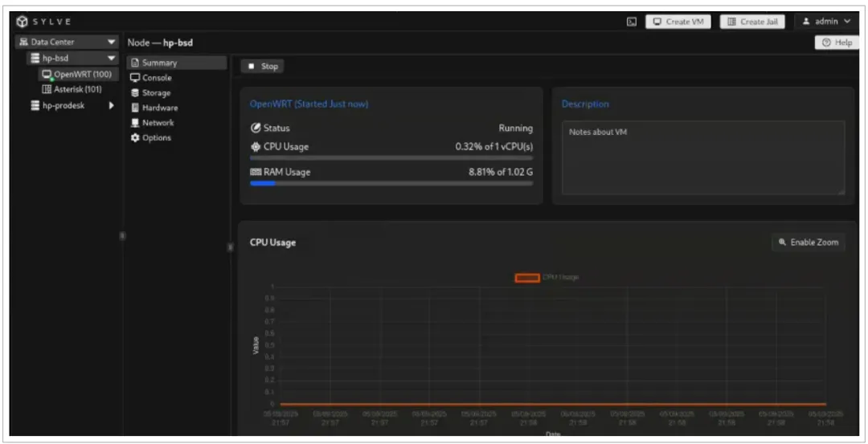Click the OpenWRT monitor icon
The height and width of the screenshot is (444, 868).
(x=47, y=74)
